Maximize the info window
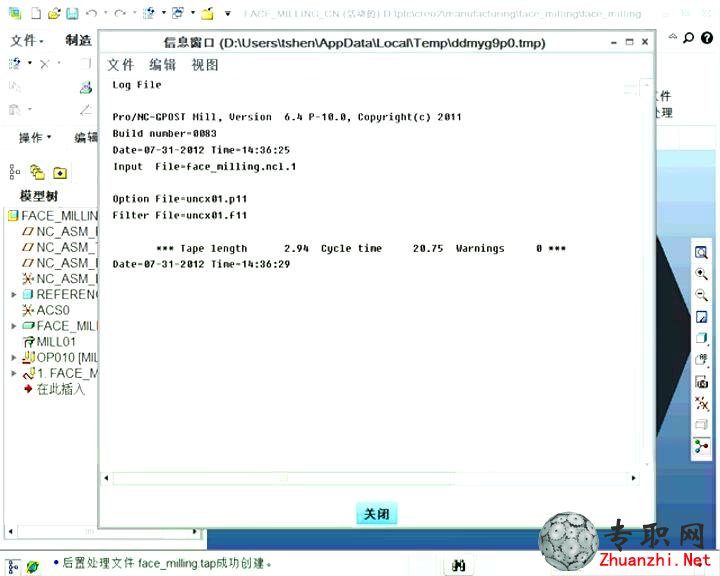Image resolution: width=720 pixels, height=576 pixels. (630, 42)
